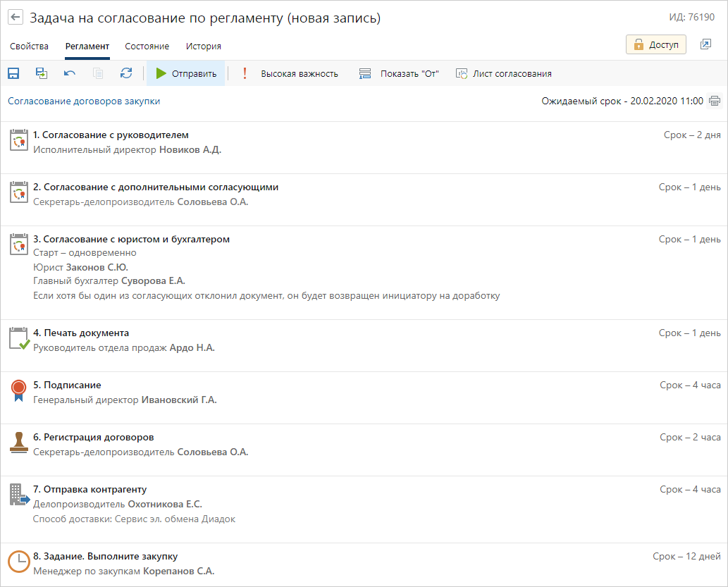The width and height of the screenshot is (728, 587).
Task: Click the ribbon icon for Подписание stage
Action: 18,390
